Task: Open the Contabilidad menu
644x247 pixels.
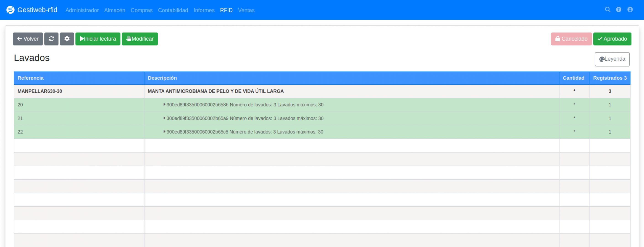Action: click(173, 10)
